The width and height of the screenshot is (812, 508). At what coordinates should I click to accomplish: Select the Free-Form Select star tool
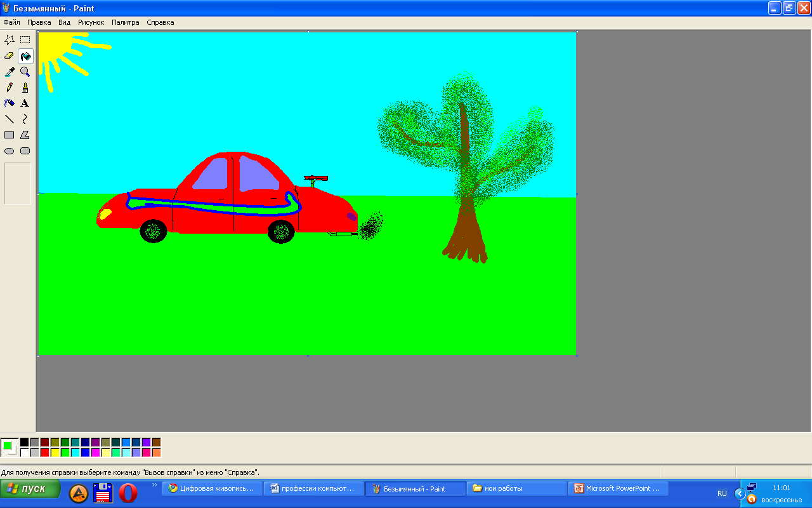10,39
